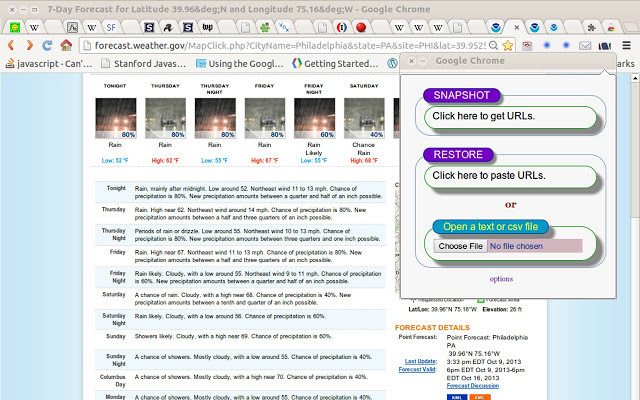Open the Chrome hamburger menu
The width and height of the screenshot is (640, 400).
pos(628,45)
